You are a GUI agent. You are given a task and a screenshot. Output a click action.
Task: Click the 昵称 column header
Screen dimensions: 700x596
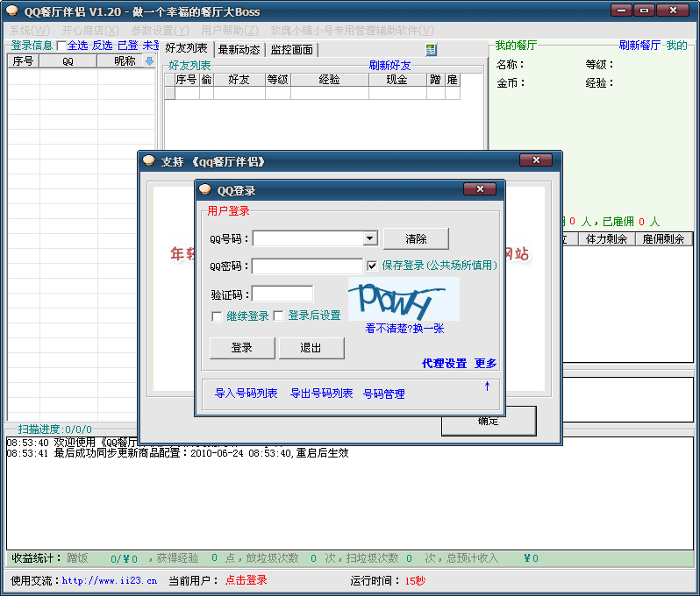click(125, 61)
